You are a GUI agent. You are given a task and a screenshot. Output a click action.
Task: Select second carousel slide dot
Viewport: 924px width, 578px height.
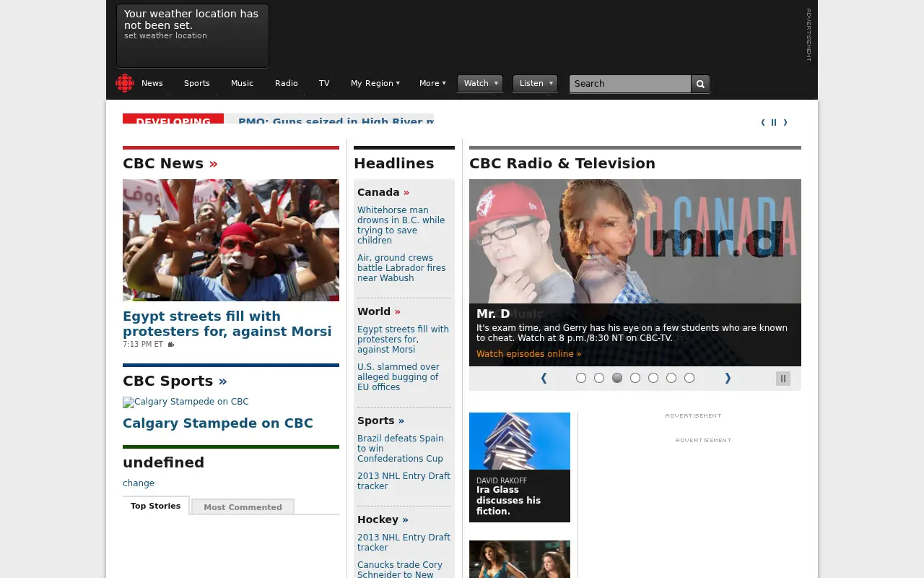(599, 378)
